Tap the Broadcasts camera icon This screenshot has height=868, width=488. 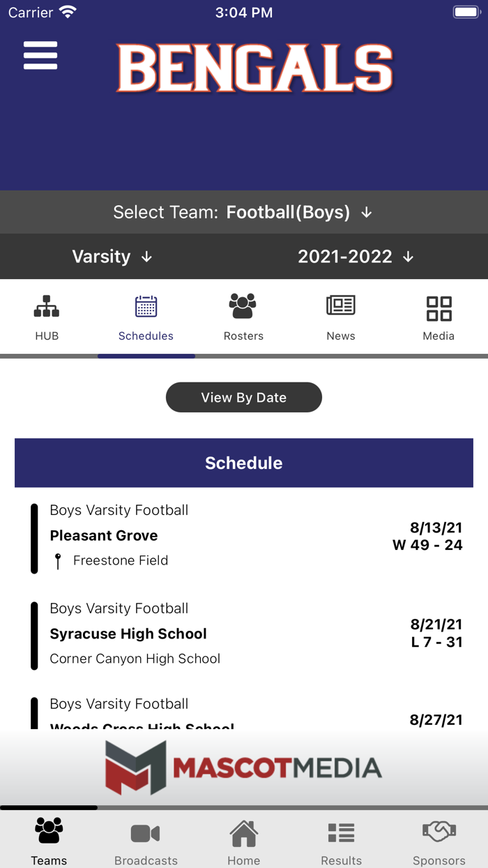coord(146,832)
